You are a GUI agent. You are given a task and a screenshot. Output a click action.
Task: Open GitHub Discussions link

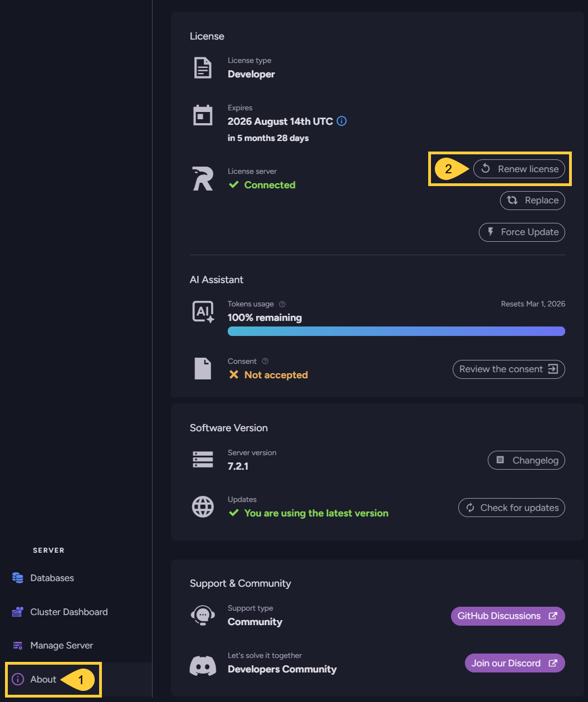click(507, 616)
